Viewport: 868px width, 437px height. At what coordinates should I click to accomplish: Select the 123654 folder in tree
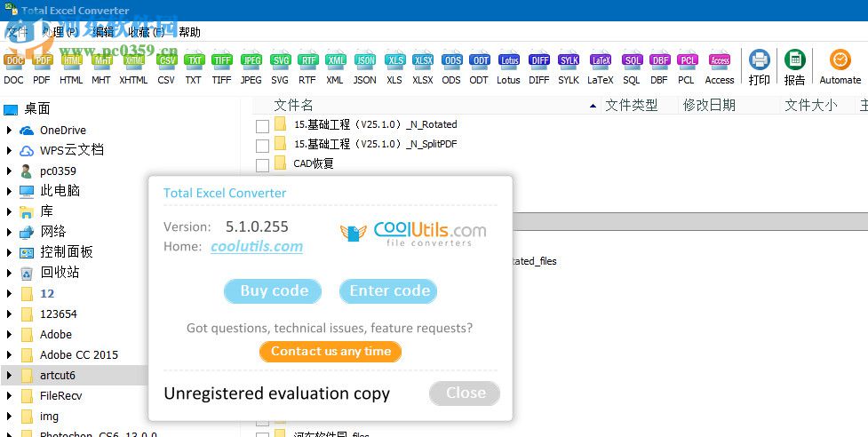pos(59,314)
